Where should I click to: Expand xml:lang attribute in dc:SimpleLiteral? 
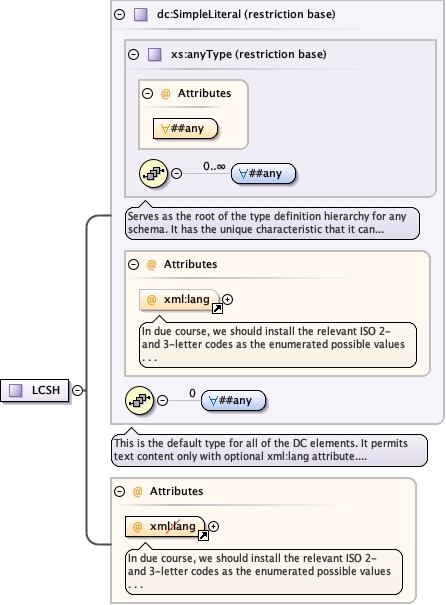pyautogui.click(x=228, y=299)
